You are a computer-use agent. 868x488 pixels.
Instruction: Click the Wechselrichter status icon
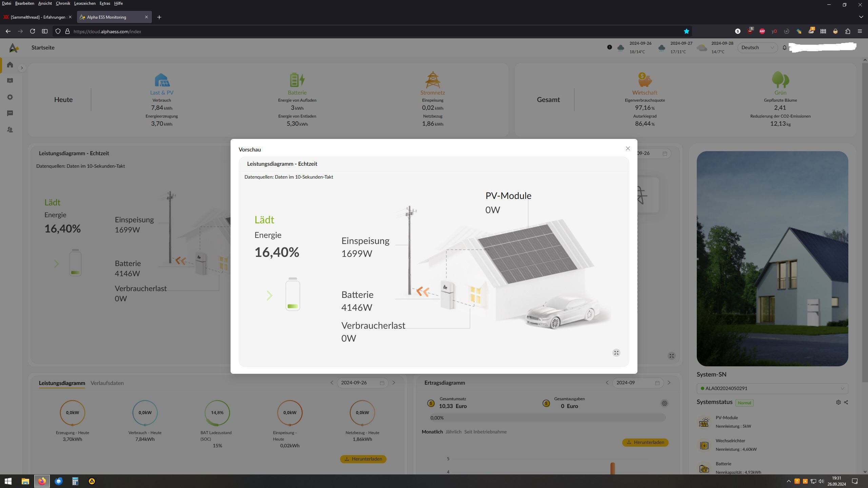704,445
